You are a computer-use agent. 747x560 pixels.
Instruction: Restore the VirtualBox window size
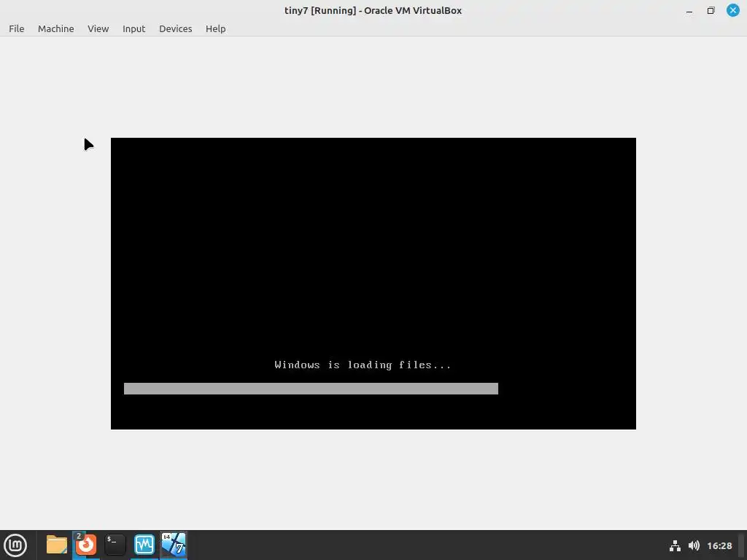(711, 10)
